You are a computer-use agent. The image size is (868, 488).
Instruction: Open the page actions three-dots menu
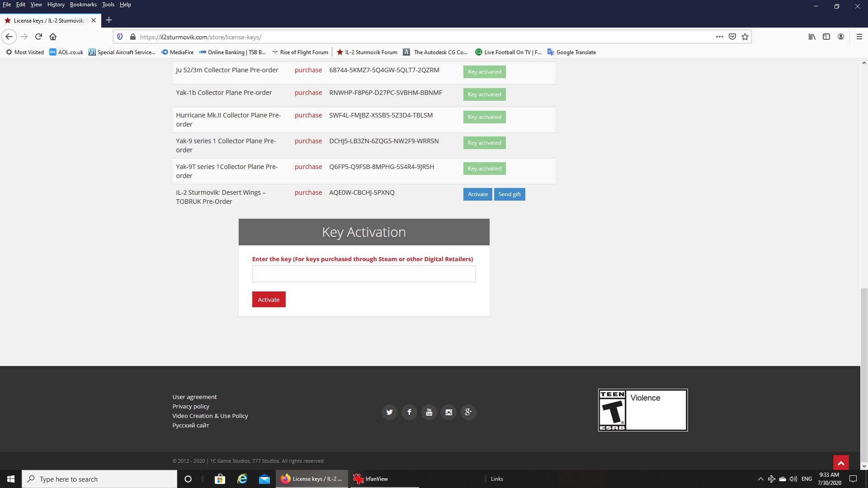tap(719, 37)
